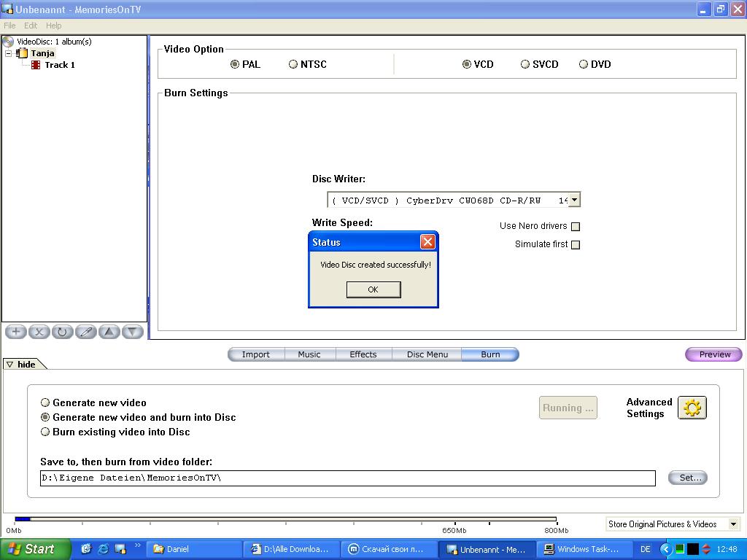Viewport: 747px width, 560px height.
Task: Open the Windows Start menu
Action: [35, 549]
